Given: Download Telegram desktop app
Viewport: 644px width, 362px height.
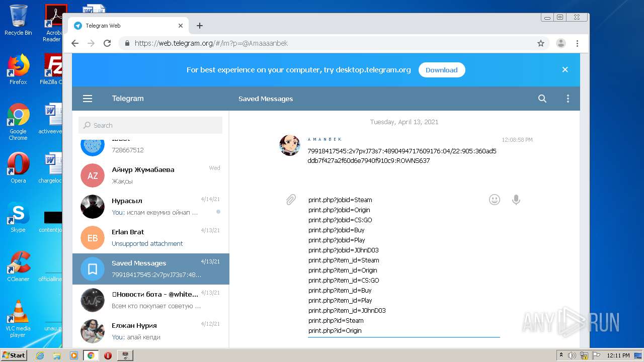Looking at the screenshot, I should [442, 70].
